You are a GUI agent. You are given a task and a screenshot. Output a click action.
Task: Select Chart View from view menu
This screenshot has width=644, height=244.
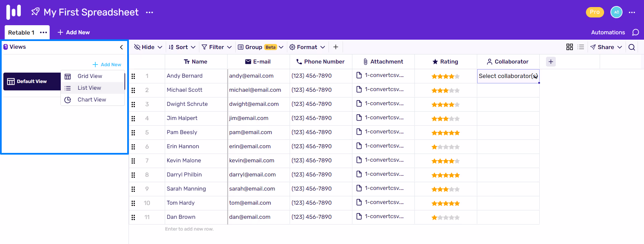click(x=93, y=100)
